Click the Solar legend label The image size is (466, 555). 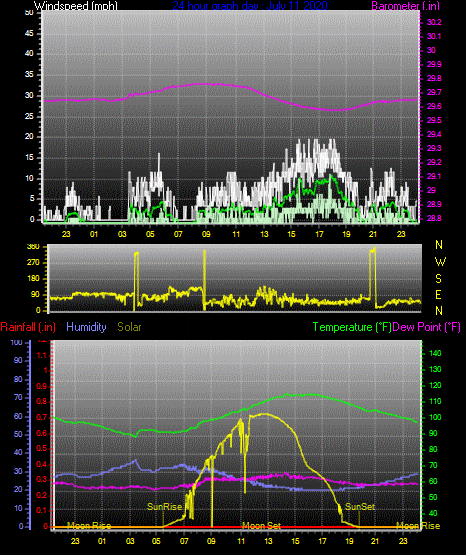pyautogui.click(x=129, y=327)
